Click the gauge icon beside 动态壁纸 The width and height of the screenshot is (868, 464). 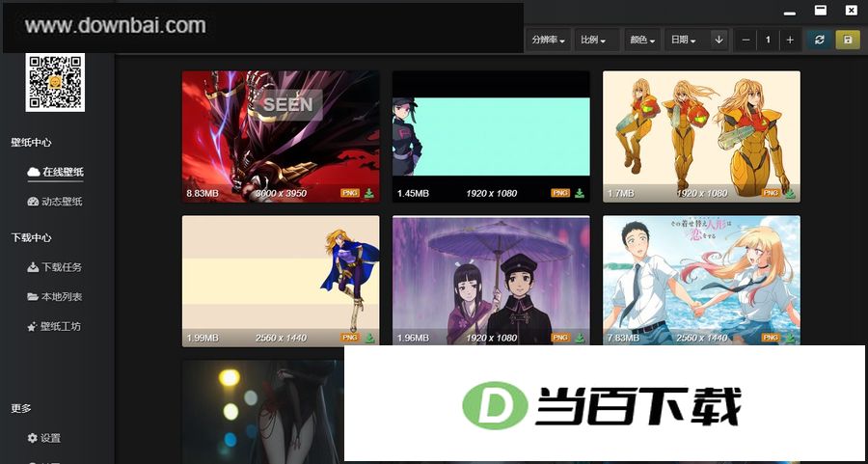(x=33, y=202)
